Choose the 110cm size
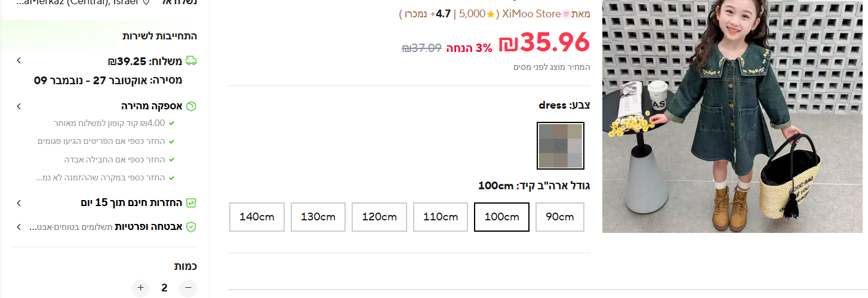 pyautogui.click(x=441, y=217)
